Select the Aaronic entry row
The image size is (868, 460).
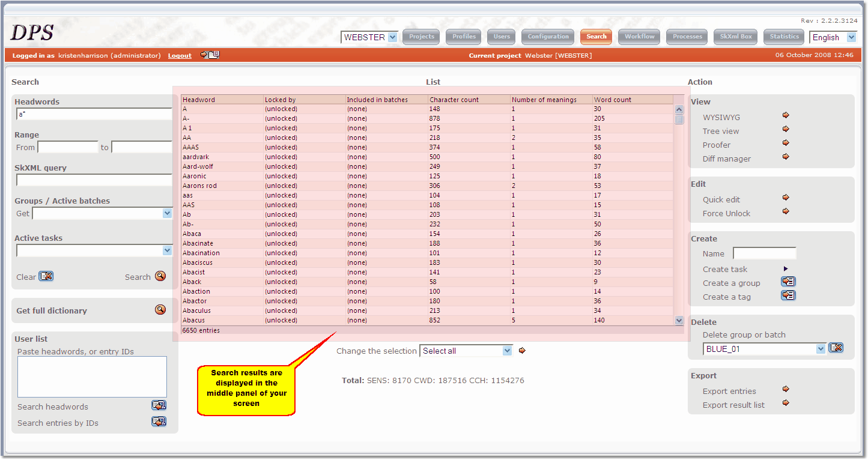click(x=427, y=176)
